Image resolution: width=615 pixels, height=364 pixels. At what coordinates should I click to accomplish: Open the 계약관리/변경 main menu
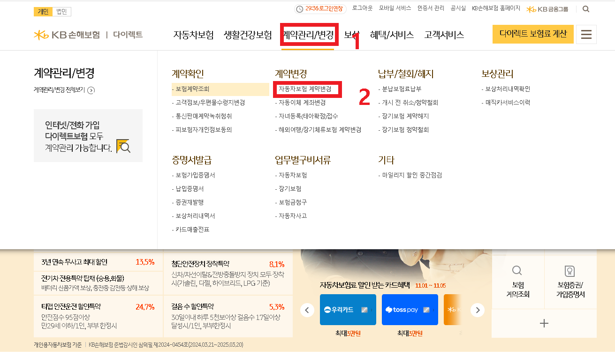point(308,35)
